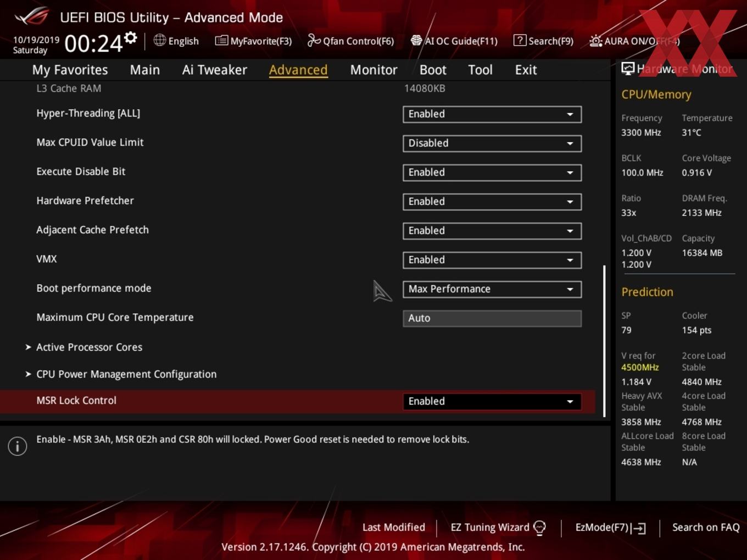This screenshot has height=560, width=747.
Task: Click the 16384 MB capacity value
Action: (702, 253)
